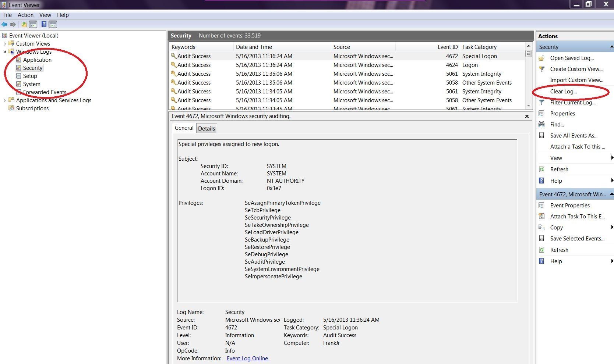This screenshot has height=364, width=614.
Task: Click the SeDebugPrivilege text in description
Action: coord(267,254)
